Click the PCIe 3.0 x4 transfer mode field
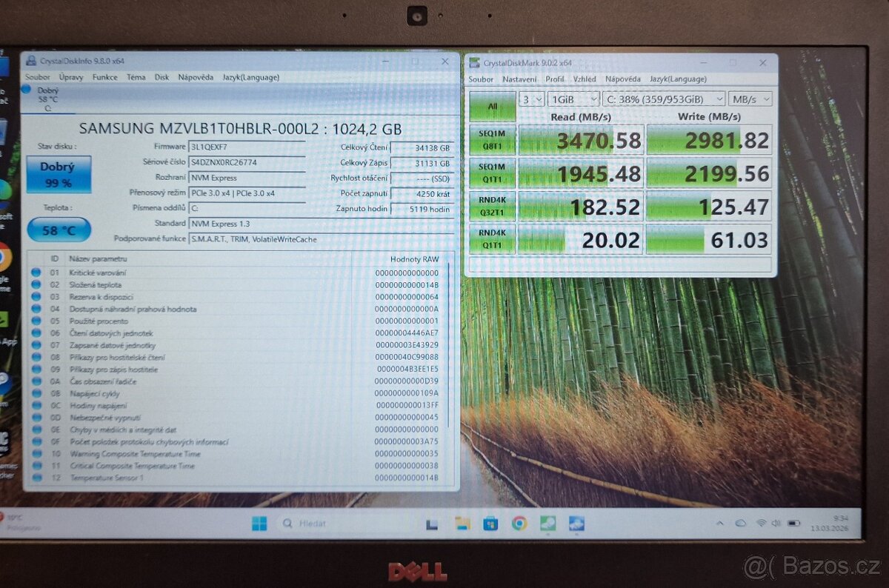 246,193
